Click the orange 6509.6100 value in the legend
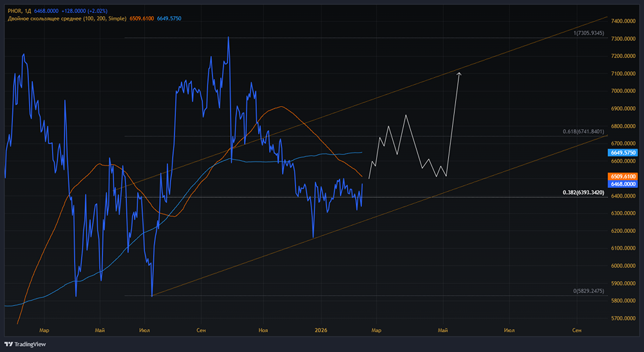 (142, 19)
